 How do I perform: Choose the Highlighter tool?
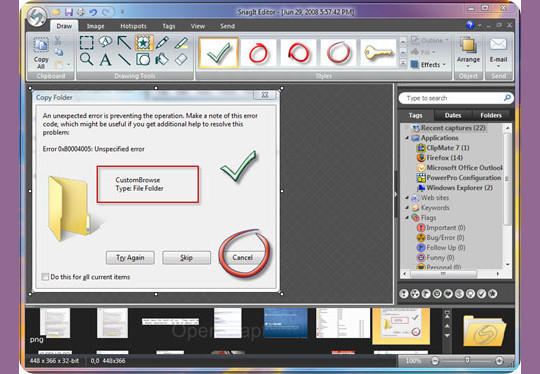click(181, 43)
